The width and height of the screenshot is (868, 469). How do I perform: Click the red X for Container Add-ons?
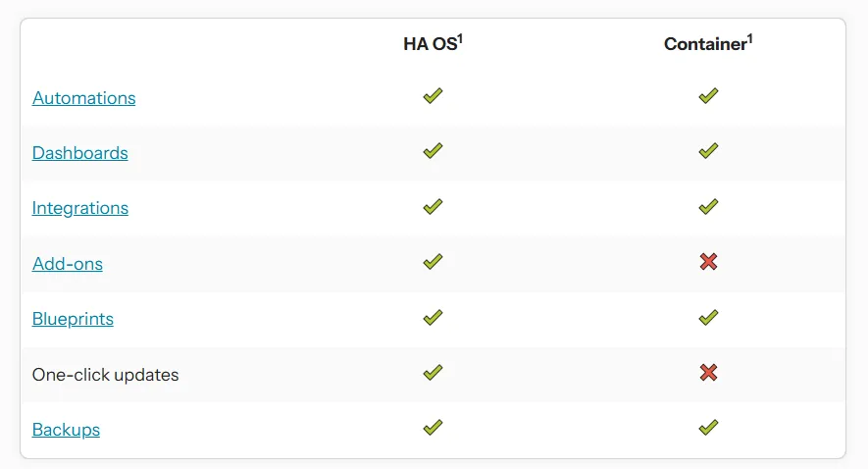point(708,261)
